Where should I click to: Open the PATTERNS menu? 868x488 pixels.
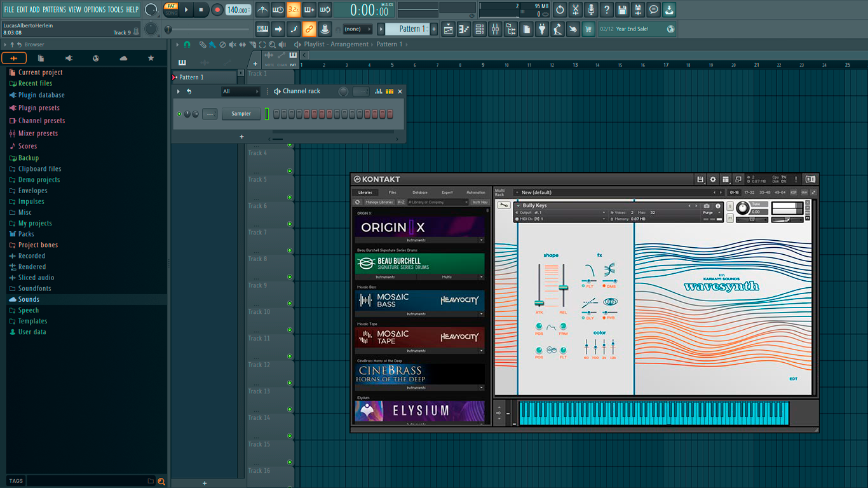click(54, 10)
